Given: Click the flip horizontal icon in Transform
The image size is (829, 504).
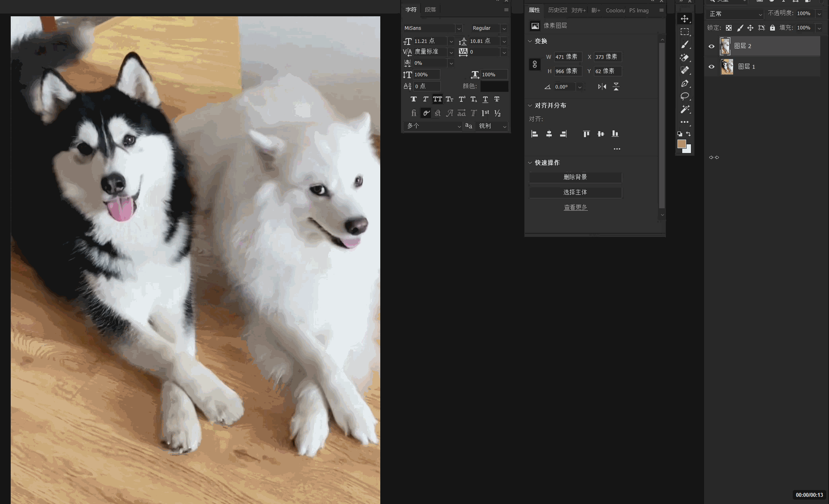Looking at the screenshot, I should click(x=602, y=87).
